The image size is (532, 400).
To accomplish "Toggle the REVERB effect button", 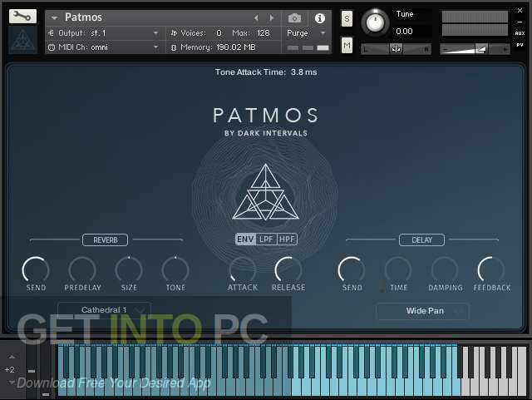I will (x=106, y=240).
